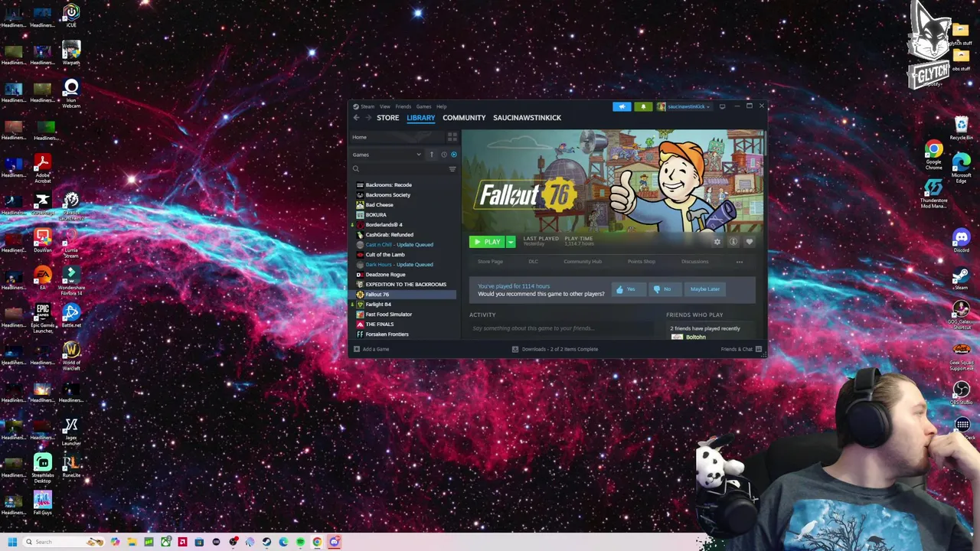The image size is (980, 551).
Task: Click the activity 'Say something' text field
Action: coord(563,328)
